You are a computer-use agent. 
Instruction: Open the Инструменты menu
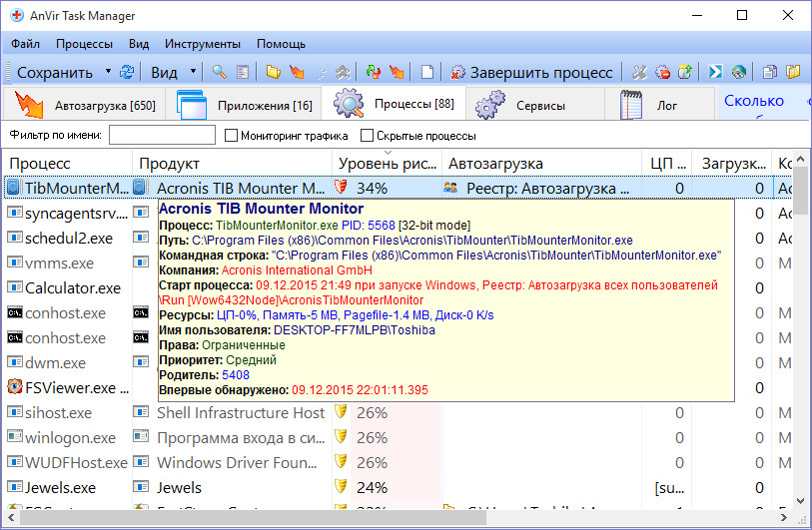point(203,44)
